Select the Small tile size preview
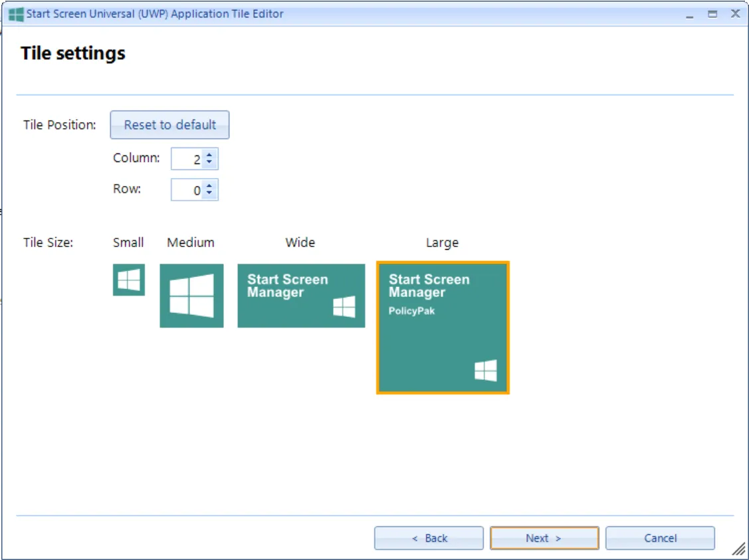This screenshot has width=749, height=560. (129, 280)
